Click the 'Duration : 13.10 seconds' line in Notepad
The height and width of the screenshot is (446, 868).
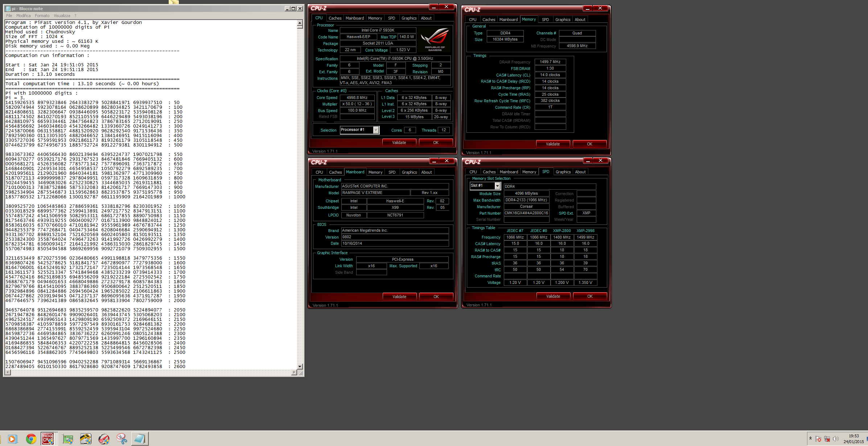point(40,74)
